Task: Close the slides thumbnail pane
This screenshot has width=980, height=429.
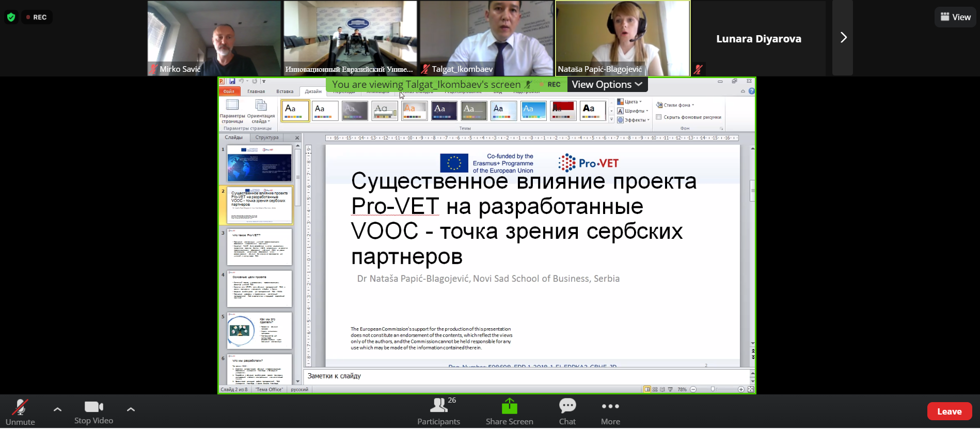Action: click(297, 137)
